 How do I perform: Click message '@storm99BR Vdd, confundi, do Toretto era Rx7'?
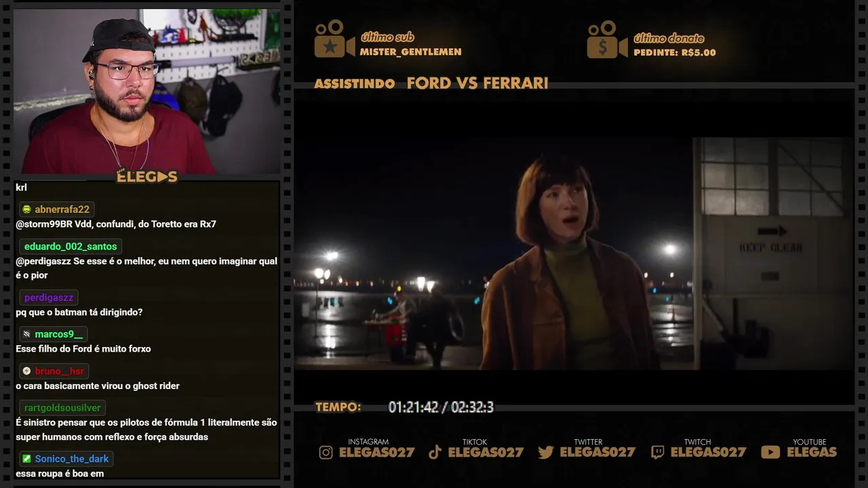(x=116, y=224)
